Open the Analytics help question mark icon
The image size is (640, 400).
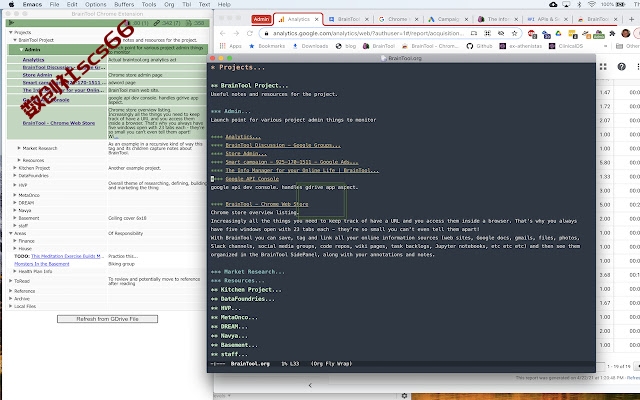pyautogui.click(x=622, y=67)
